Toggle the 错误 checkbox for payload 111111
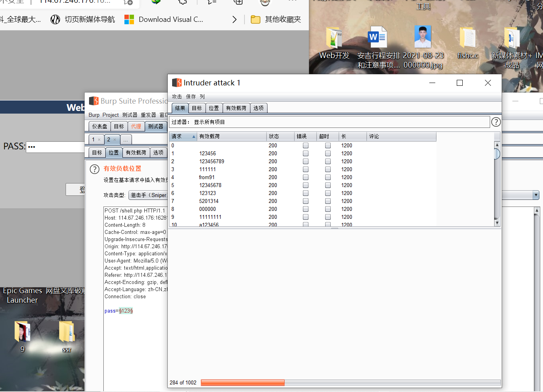This screenshot has width=543, height=392. pyautogui.click(x=306, y=169)
